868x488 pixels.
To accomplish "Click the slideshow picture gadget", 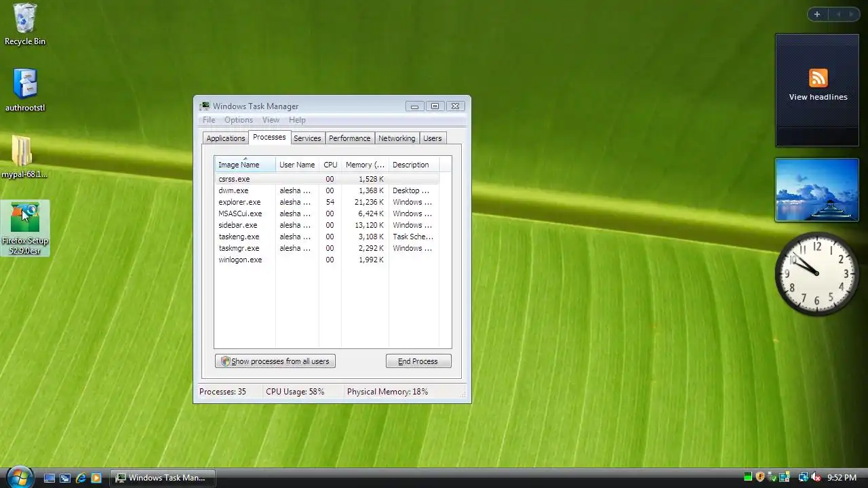I will pos(817,190).
